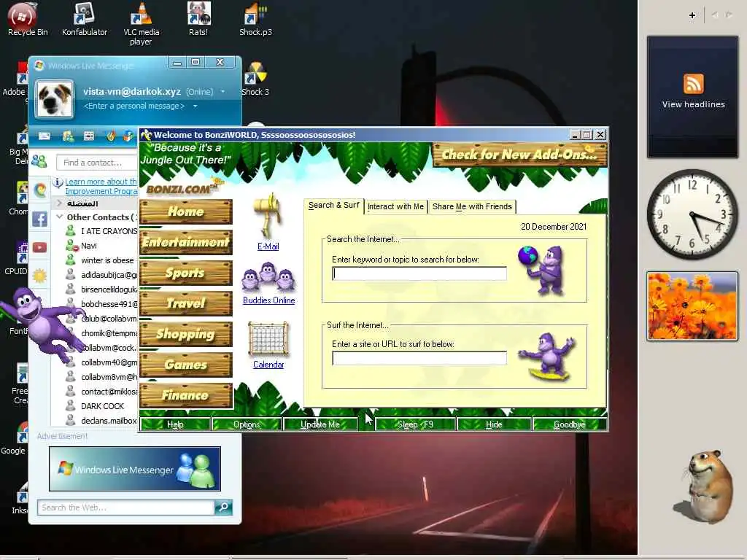The image size is (747, 560).
Task: Click Check for New Add-Ons banner
Action: 519,155
